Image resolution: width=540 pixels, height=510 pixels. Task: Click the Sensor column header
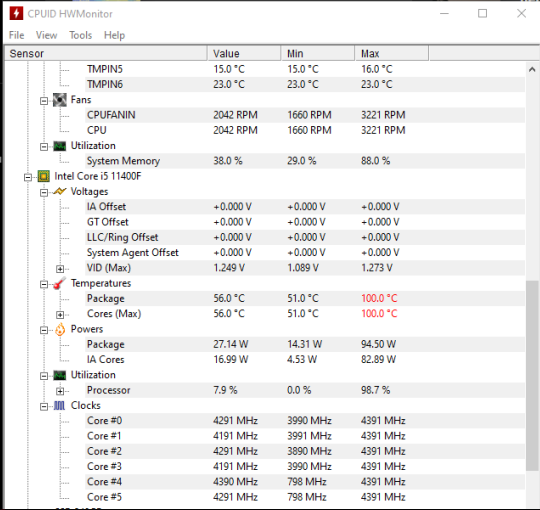pos(106,53)
